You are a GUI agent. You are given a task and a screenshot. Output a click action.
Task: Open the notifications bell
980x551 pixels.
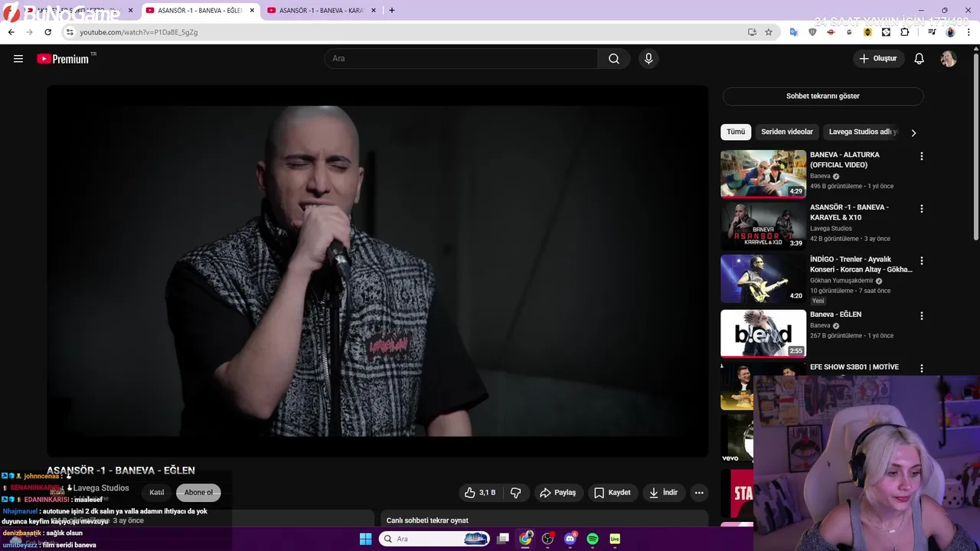(920, 59)
